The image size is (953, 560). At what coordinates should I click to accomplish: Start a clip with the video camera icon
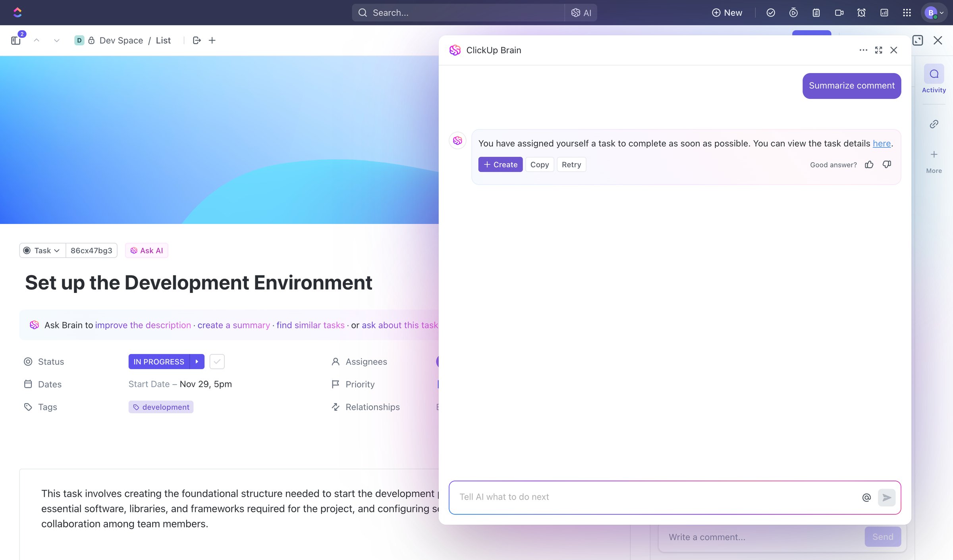[839, 13]
